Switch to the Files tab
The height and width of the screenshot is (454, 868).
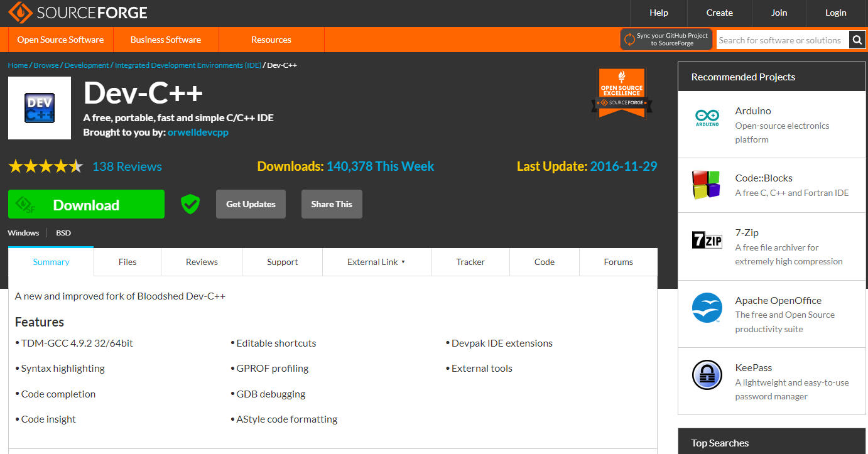pyautogui.click(x=127, y=262)
